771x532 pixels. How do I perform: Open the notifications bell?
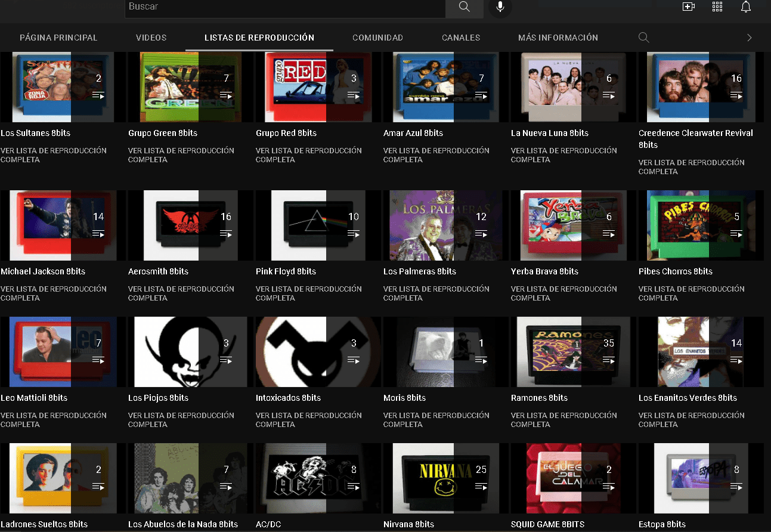(x=745, y=7)
